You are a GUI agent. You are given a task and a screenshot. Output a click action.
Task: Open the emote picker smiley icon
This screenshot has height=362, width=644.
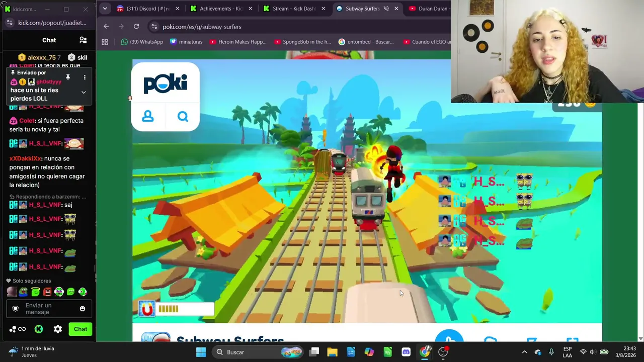tap(83, 309)
